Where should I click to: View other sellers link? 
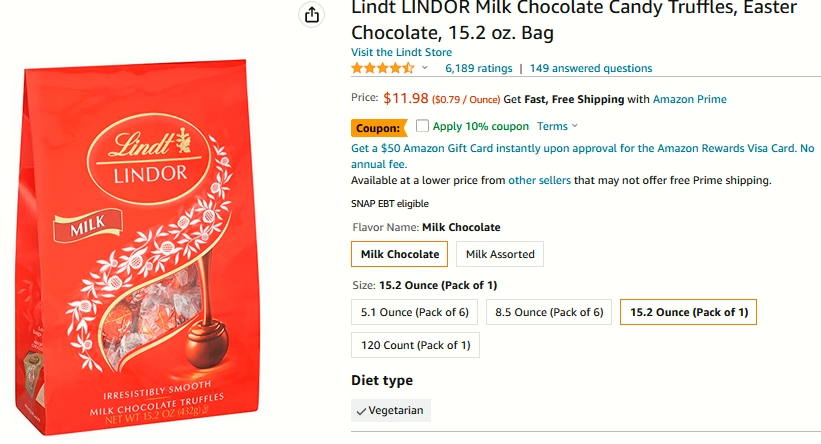point(539,180)
